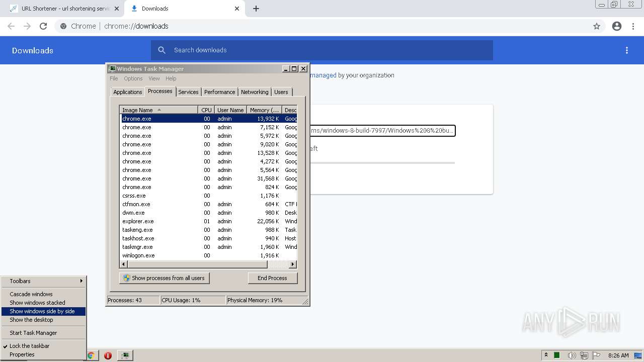
Task: Sort processes by Image Name column
Action: (158, 110)
